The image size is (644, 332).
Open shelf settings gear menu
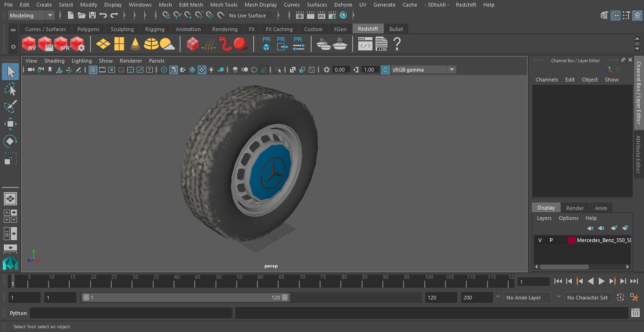tap(13, 47)
